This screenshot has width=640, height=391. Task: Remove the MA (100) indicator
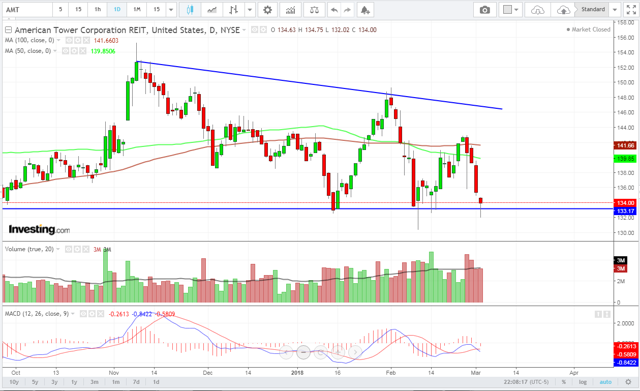(x=86, y=40)
